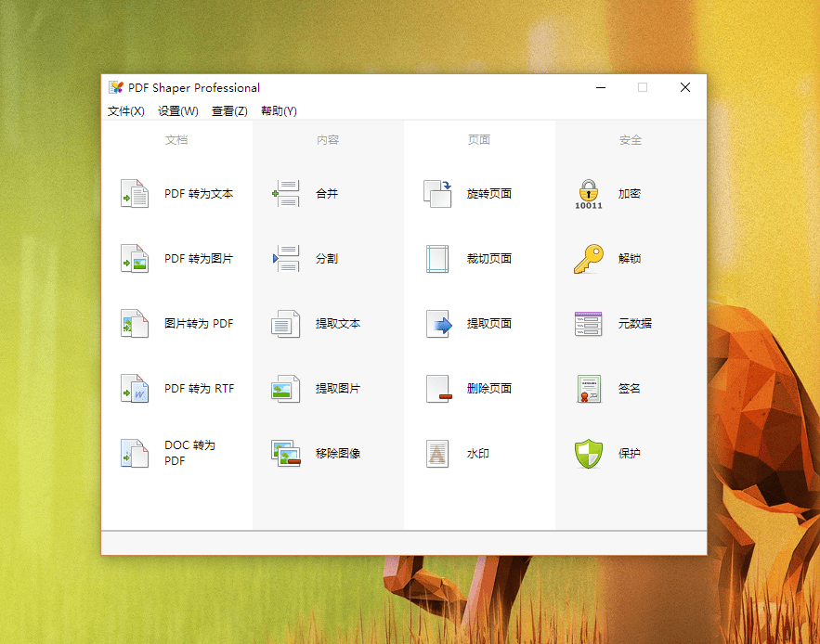Click the 加密 text label
This screenshot has height=644, width=820.
pyautogui.click(x=629, y=193)
